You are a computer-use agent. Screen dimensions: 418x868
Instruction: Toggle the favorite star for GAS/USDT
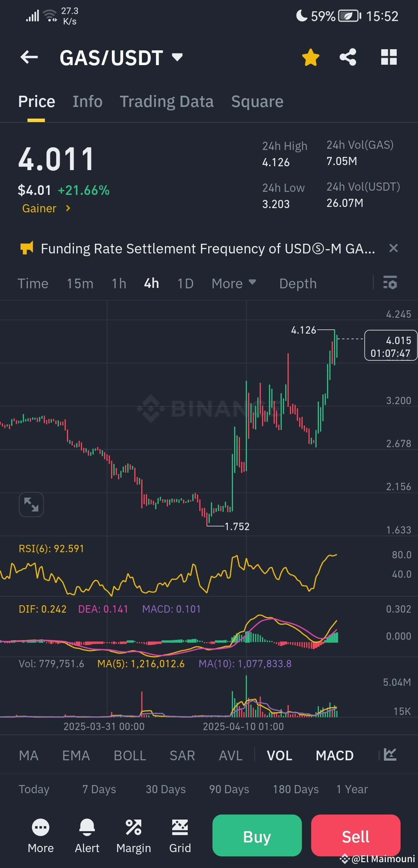tap(310, 57)
